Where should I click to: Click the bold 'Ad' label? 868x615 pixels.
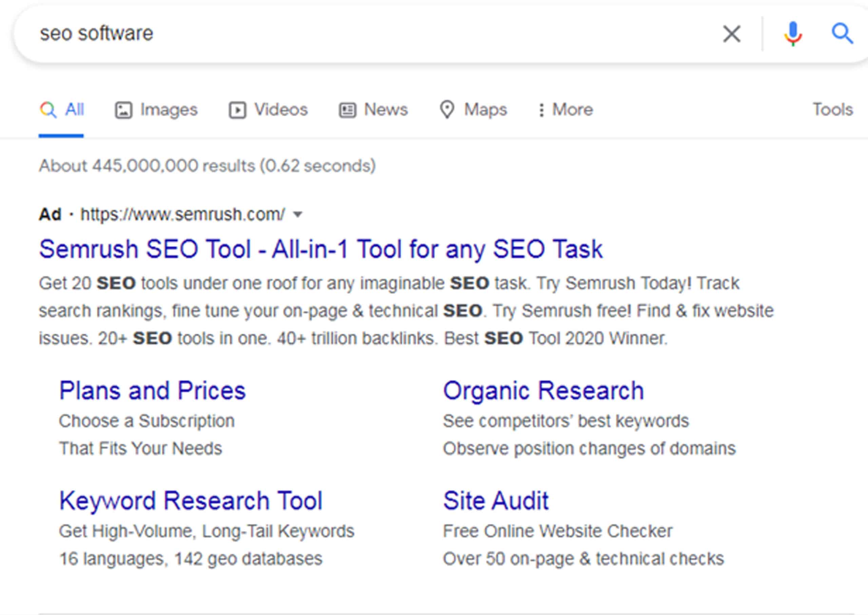click(x=50, y=214)
